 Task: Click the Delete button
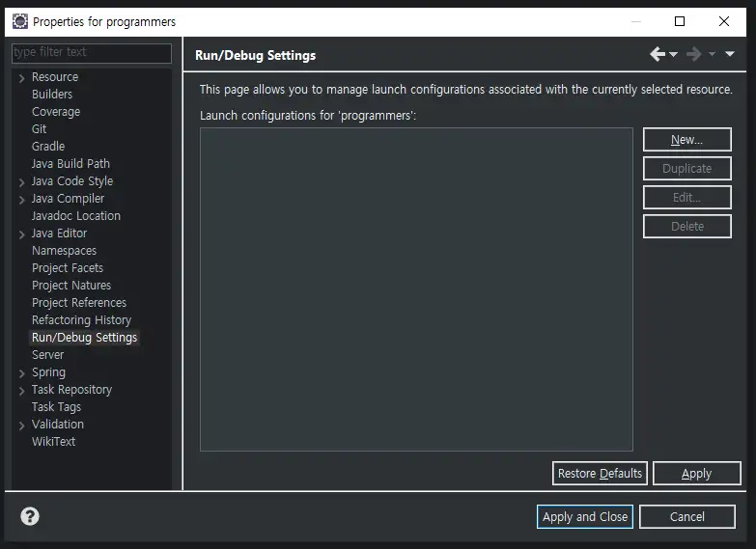pyautogui.click(x=687, y=226)
